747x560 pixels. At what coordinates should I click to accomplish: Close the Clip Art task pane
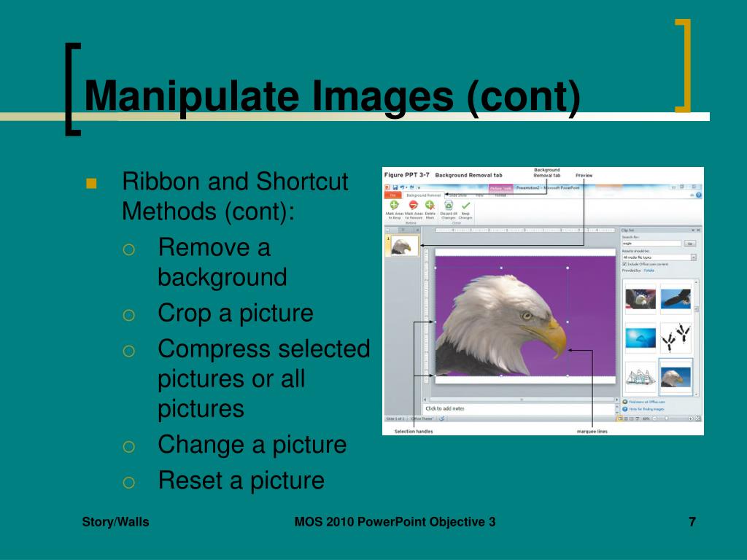(698, 230)
